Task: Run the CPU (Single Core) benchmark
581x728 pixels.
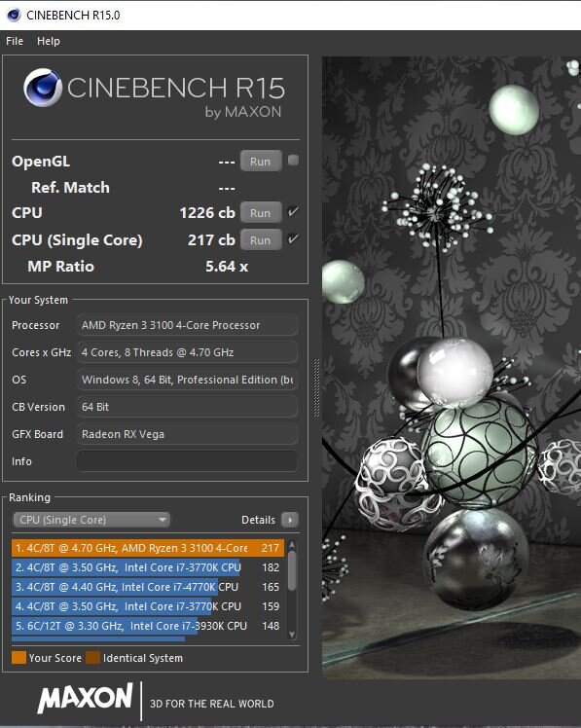Action: 261,240
